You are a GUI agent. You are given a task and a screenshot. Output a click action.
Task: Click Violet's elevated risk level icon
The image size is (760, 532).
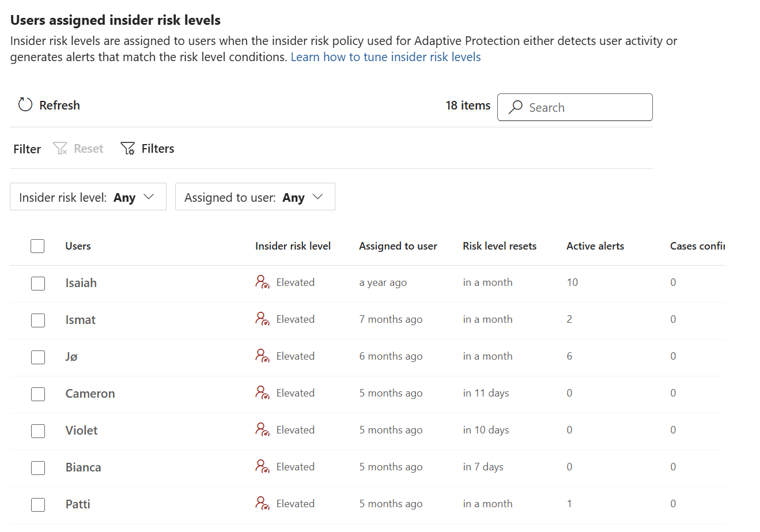point(262,430)
